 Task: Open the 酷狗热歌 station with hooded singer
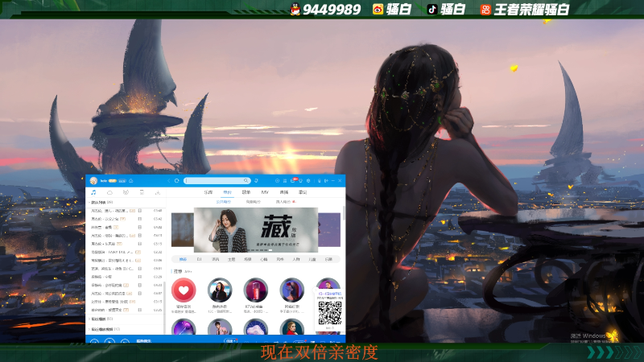pos(220,290)
